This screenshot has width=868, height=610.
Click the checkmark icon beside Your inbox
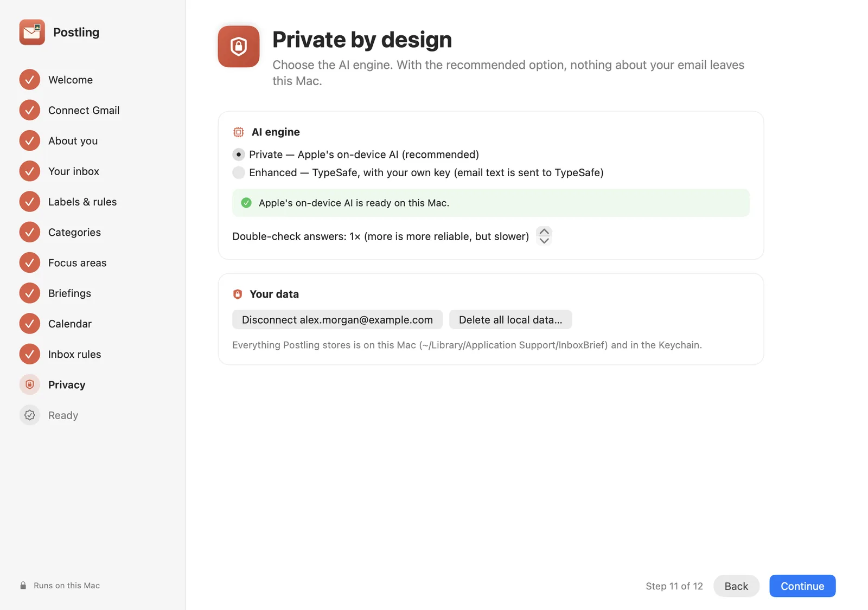click(30, 171)
